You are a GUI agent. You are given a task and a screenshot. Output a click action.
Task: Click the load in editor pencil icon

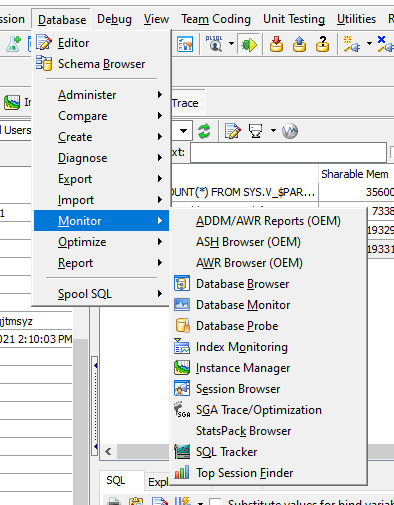point(233,131)
